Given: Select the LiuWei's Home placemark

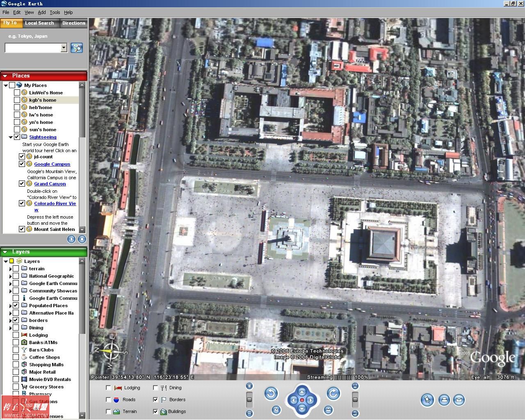Looking at the screenshot, I should [x=46, y=93].
